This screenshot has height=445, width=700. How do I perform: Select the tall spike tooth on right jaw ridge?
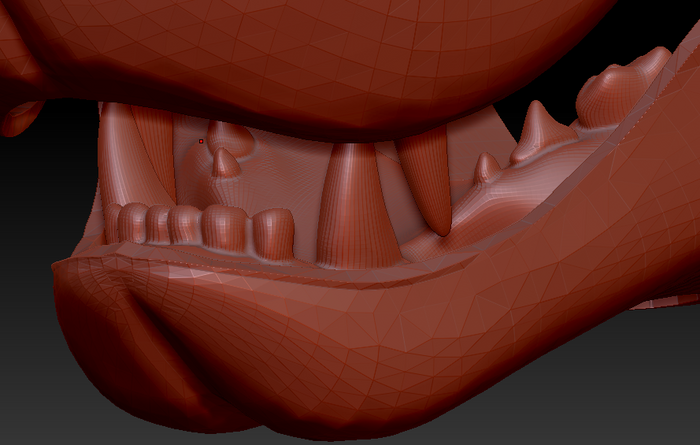pyautogui.click(x=541, y=132)
